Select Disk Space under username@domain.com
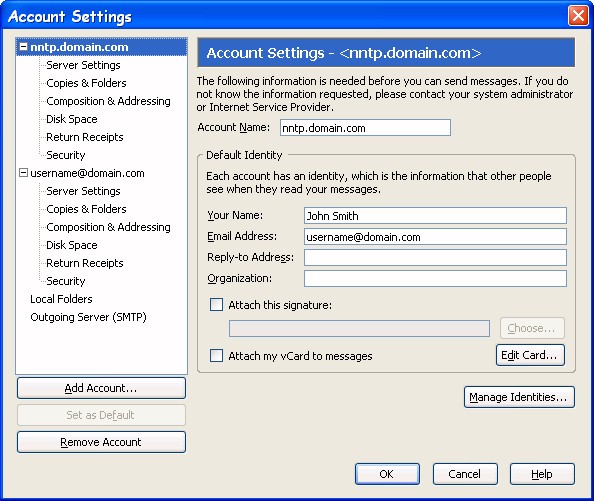This screenshot has width=594, height=501. [72, 245]
